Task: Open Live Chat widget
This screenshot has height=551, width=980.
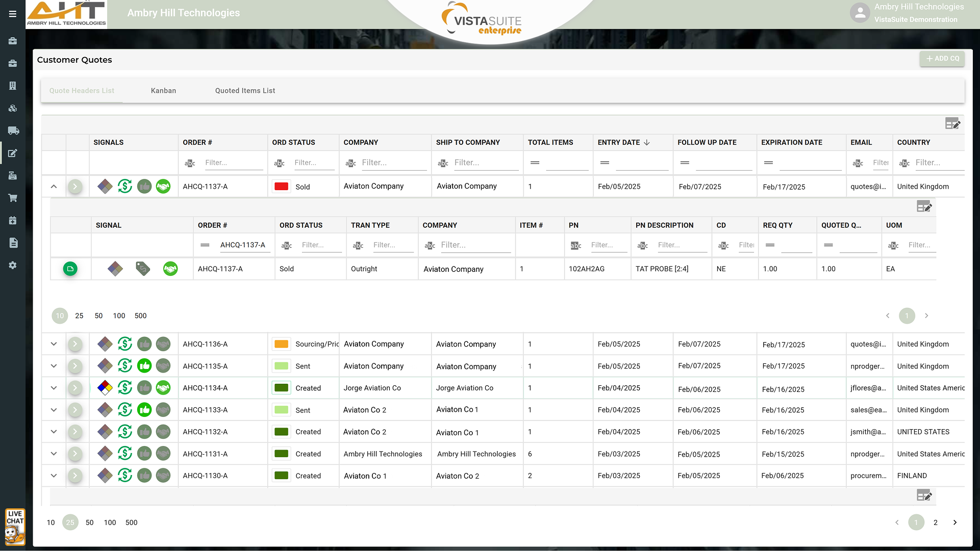Action: [15, 527]
